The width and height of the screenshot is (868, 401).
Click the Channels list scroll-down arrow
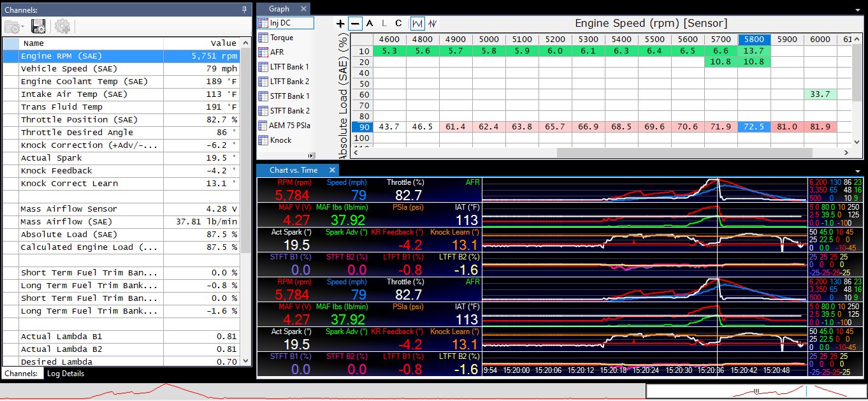point(246,361)
